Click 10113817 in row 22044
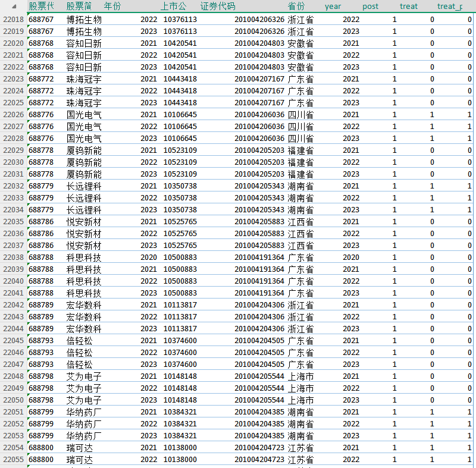This screenshot has height=468, width=476. 180,328
